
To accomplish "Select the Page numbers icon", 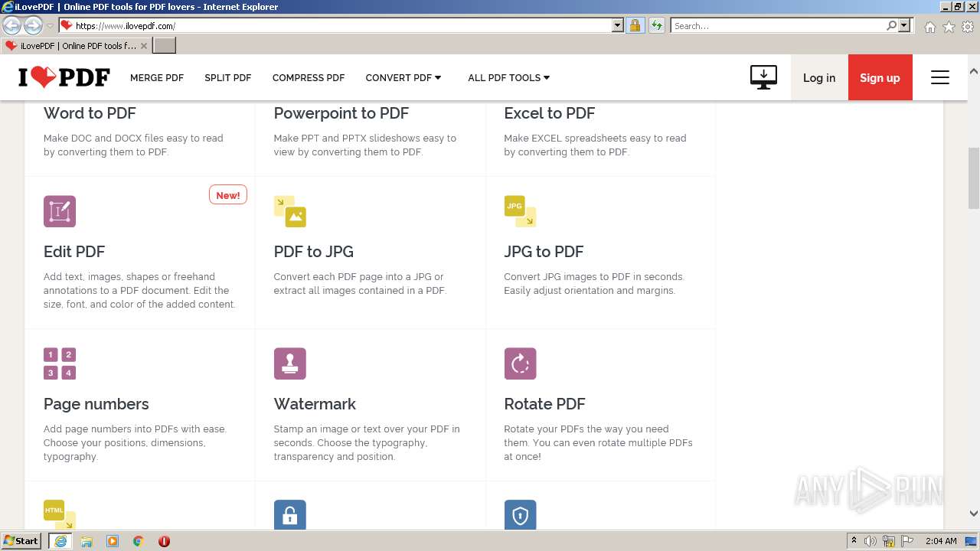I will 60,364.
